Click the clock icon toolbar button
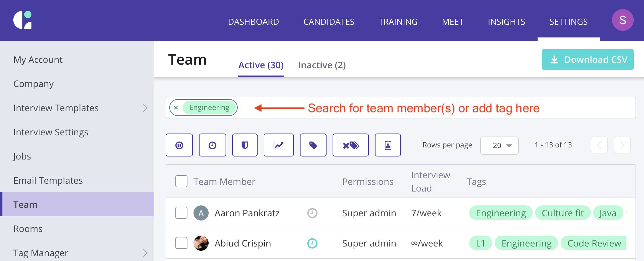The height and width of the screenshot is (261, 644). (x=213, y=145)
